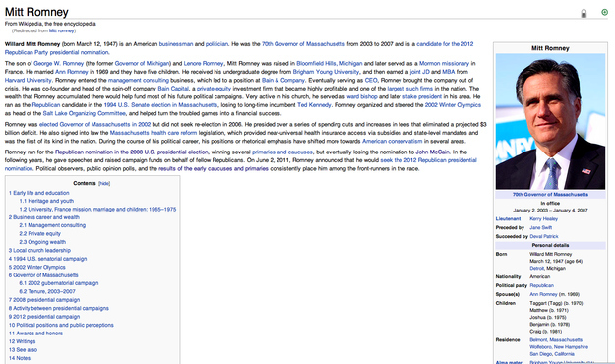Screen dimensions: 615x364
Task: Go to 2012 presidential campaign section
Action: pos(44,317)
